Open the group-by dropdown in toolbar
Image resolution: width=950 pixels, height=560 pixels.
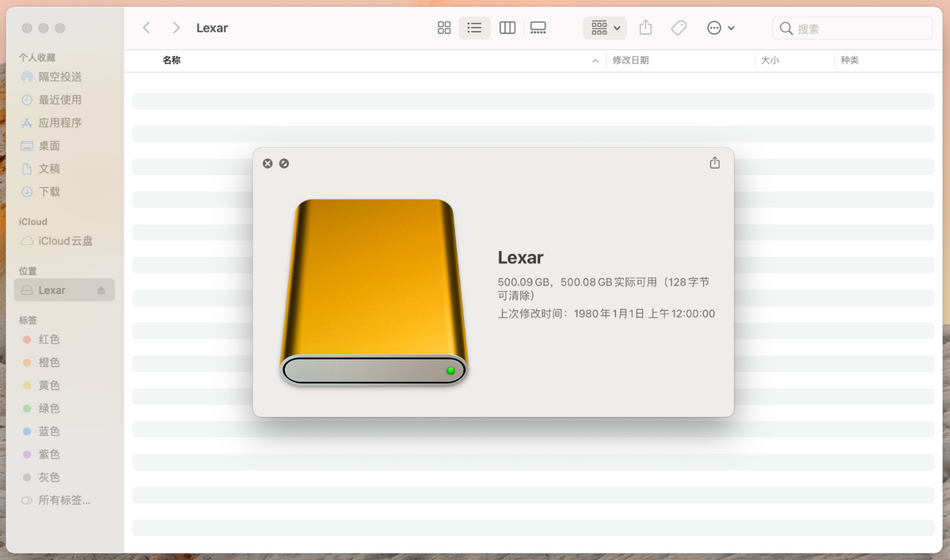[606, 28]
